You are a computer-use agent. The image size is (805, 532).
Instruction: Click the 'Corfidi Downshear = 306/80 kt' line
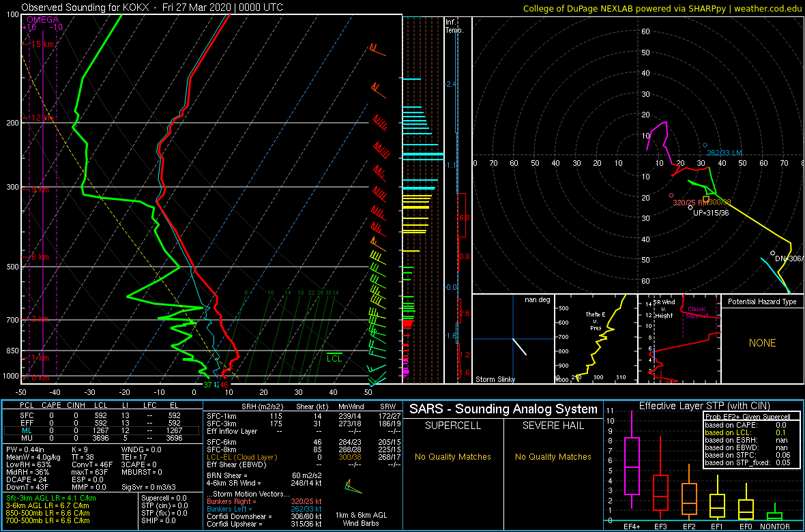tap(264, 516)
